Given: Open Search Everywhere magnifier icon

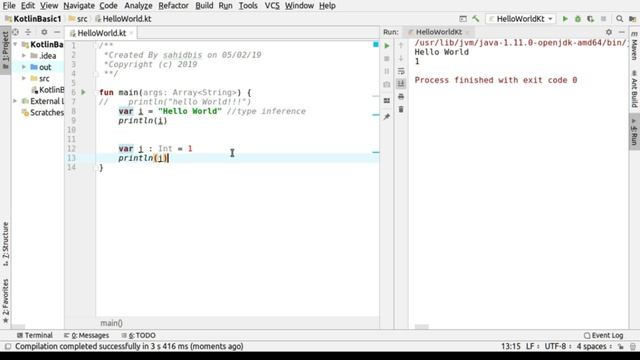Looking at the screenshot, I should [x=620, y=19].
